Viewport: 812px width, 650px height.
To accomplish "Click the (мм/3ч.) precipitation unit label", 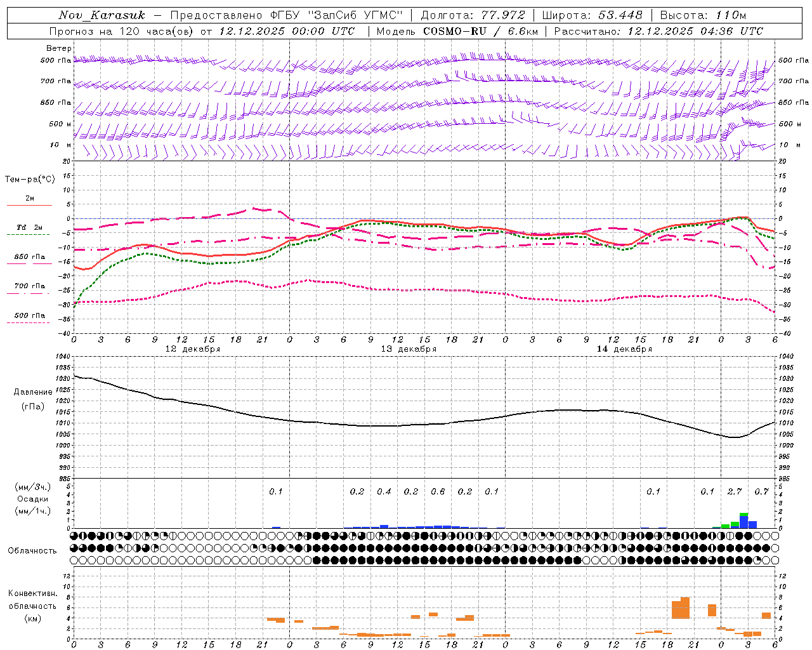I will click(x=33, y=487).
